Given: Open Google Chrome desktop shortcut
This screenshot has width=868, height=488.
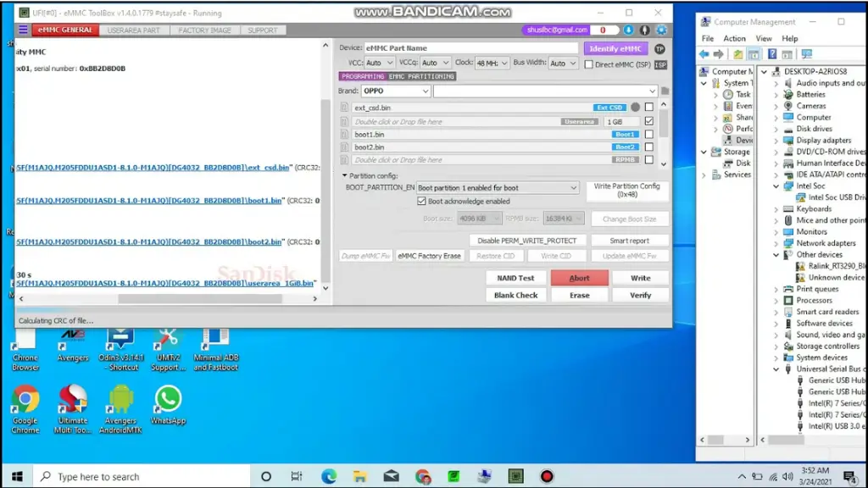Looking at the screenshot, I should pos(25,409).
